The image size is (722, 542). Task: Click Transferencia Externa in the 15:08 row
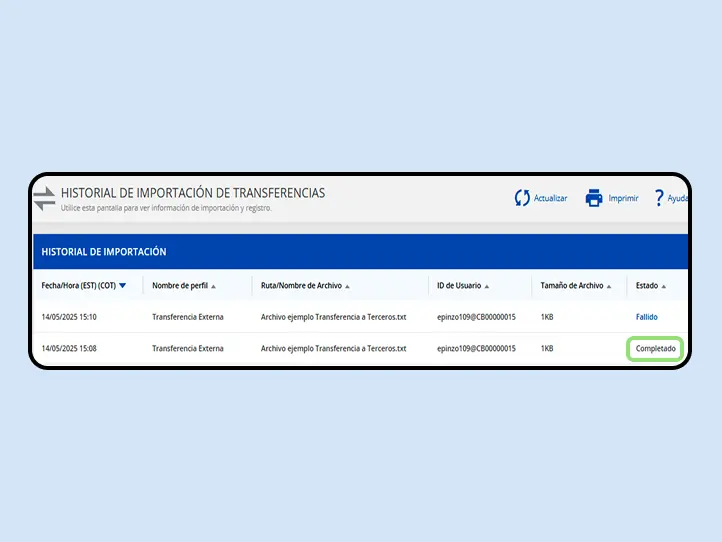pyautogui.click(x=188, y=349)
